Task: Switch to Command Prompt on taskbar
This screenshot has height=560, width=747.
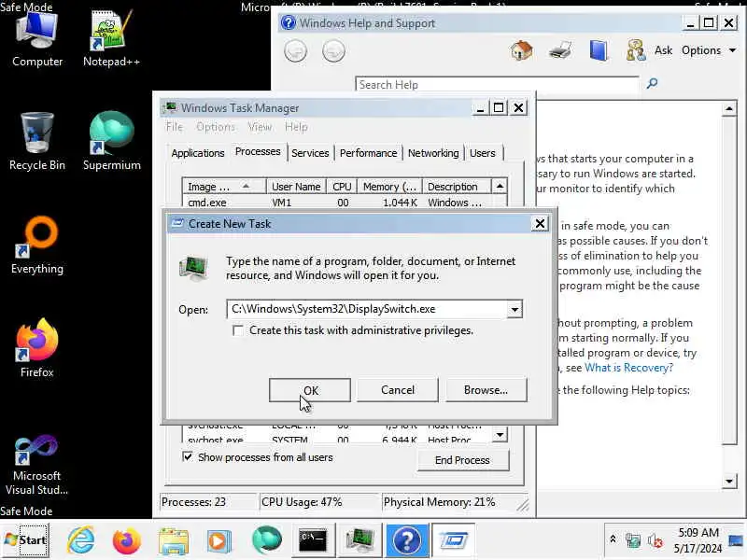Action: (x=313, y=540)
